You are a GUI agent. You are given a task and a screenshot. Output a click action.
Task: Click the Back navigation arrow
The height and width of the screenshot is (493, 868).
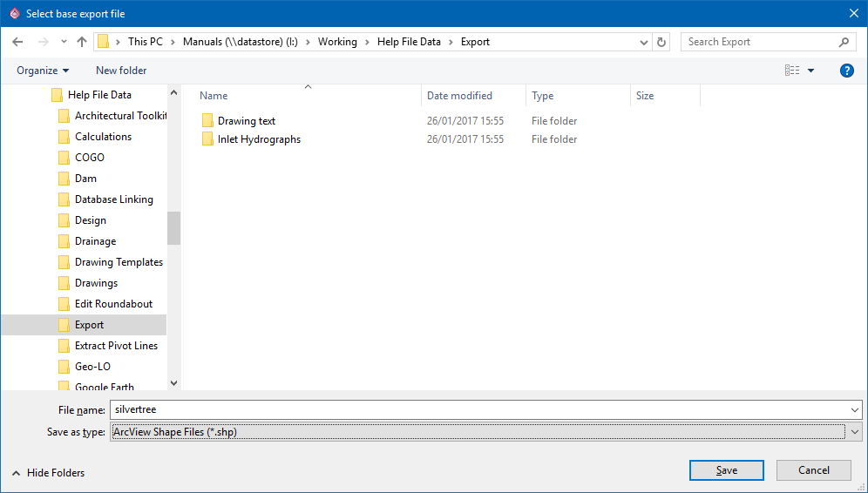17,42
